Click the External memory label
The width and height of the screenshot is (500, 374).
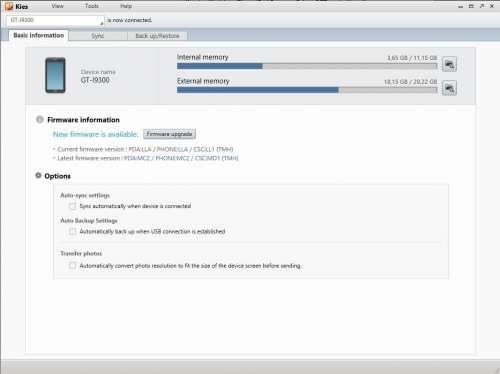click(x=203, y=81)
